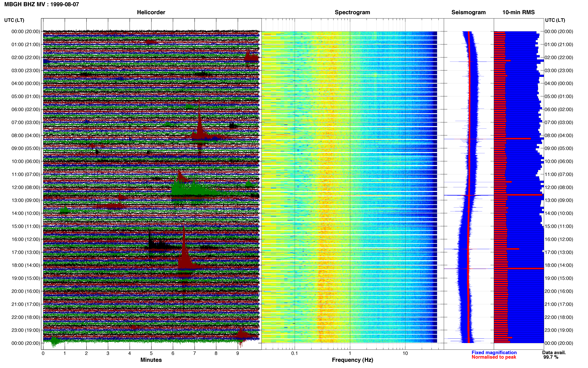Select the '10-min RMS' panel heading
588x368 pixels.
[x=518, y=12]
